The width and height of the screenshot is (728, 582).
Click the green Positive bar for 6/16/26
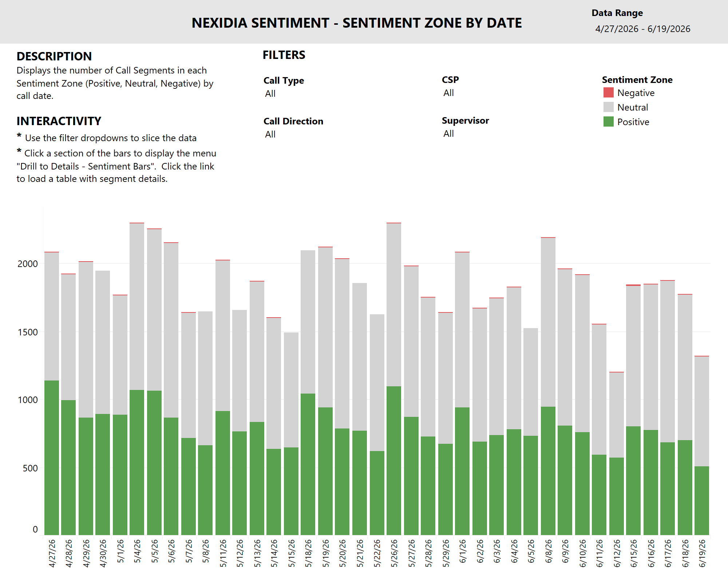coord(651,482)
